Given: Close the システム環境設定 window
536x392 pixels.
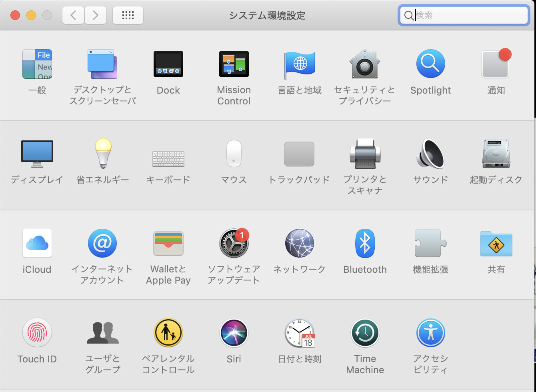Looking at the screenshot, I should click(15, 15).
